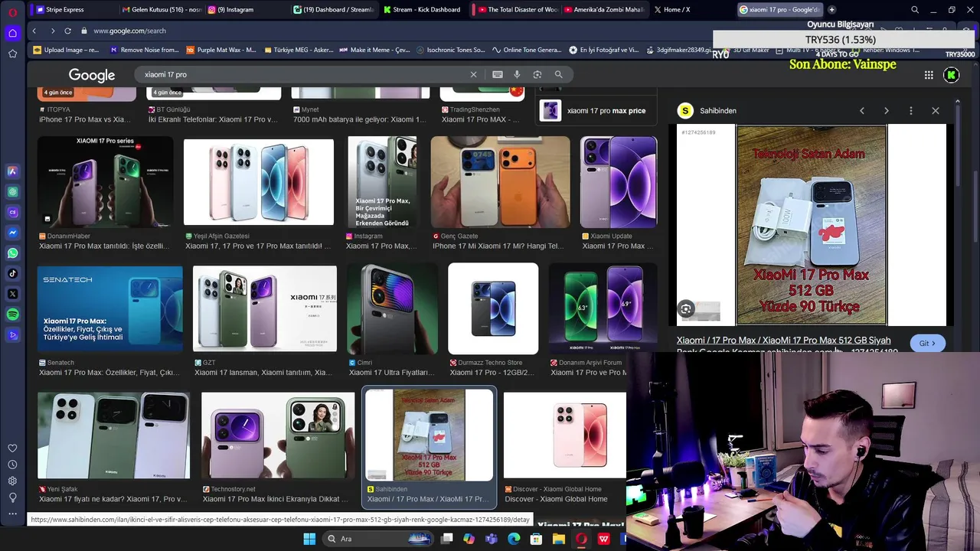Open sidebar heart (pinboards) icon
The height and width of the screenshot is (551, 980).
point(12,448)
